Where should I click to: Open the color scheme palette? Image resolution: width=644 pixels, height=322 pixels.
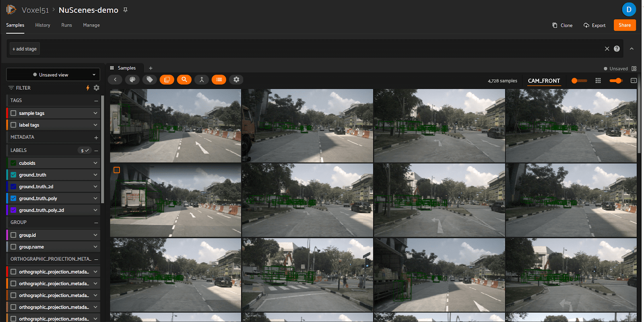point(132,80)
